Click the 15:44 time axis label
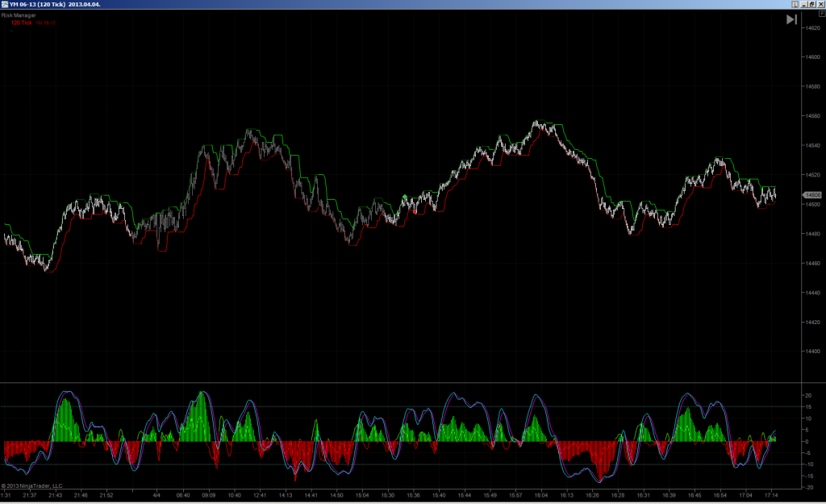Viewport: 826px width, 504px height. point(464,495)
